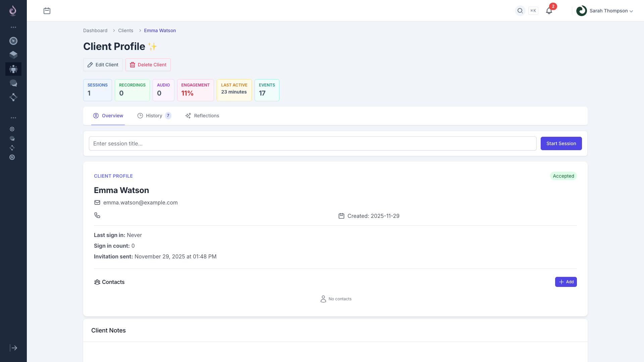Open the Reflections tab
This screenshot has height=362, width=644.
click(x=202, y=116)
